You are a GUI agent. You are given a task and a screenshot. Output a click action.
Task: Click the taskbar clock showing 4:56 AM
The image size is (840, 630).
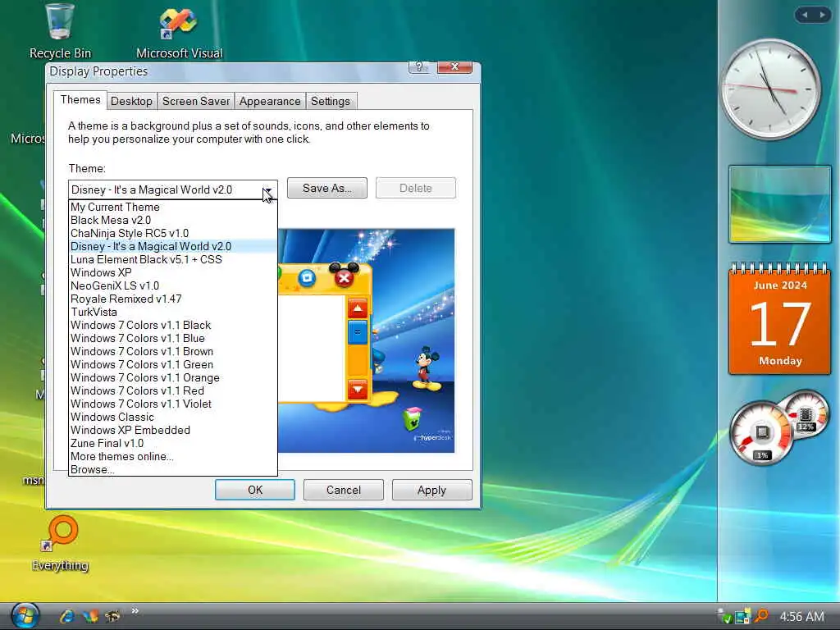[x=801, y=617]
